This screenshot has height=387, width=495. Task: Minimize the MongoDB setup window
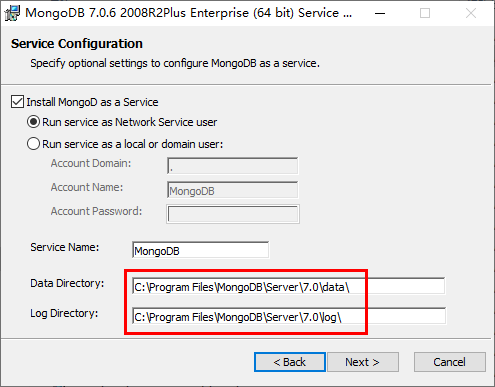380,13
